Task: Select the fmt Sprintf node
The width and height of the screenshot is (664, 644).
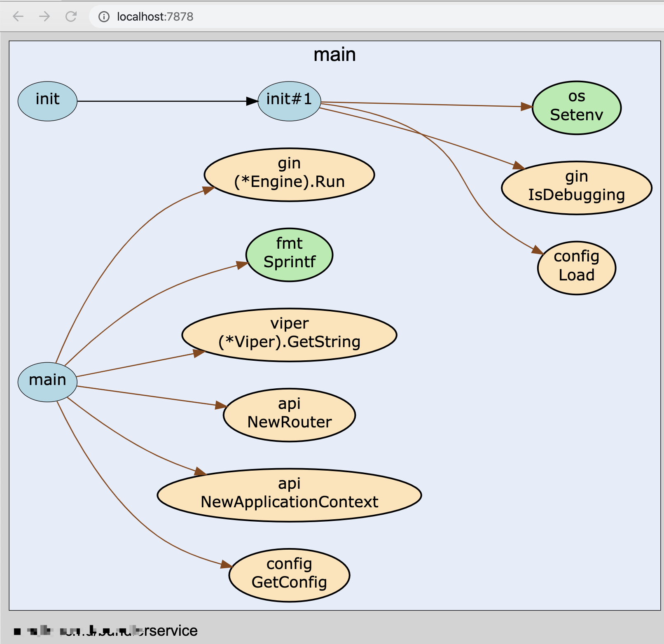Action: (x=289, y=255)
